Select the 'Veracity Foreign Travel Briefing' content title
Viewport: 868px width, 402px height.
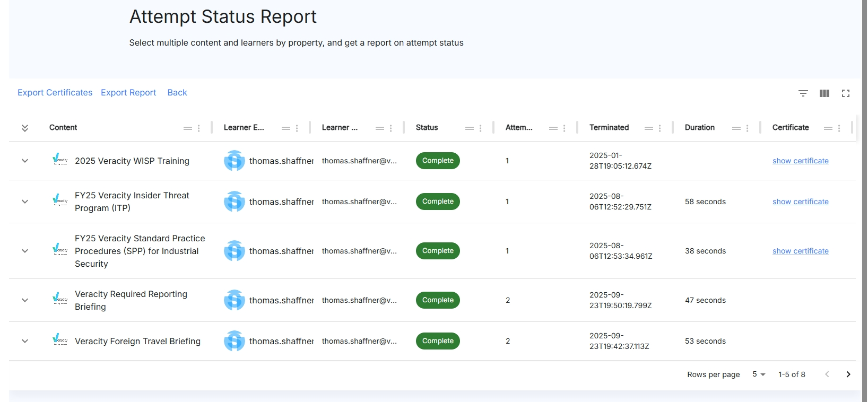coord(138,341)
